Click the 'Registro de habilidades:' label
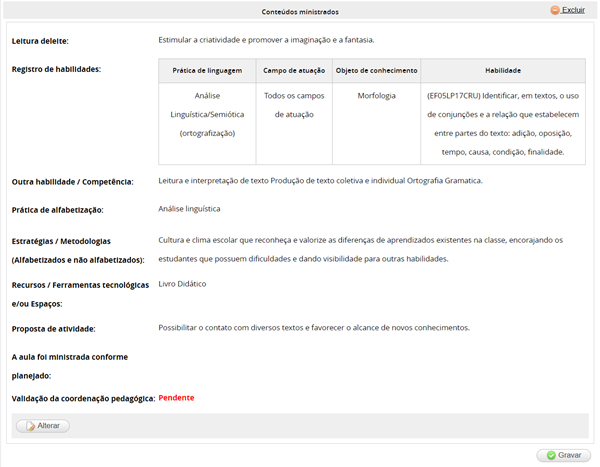Image resolution: width=600 pixels, height=467 pixels. [56, 69]
